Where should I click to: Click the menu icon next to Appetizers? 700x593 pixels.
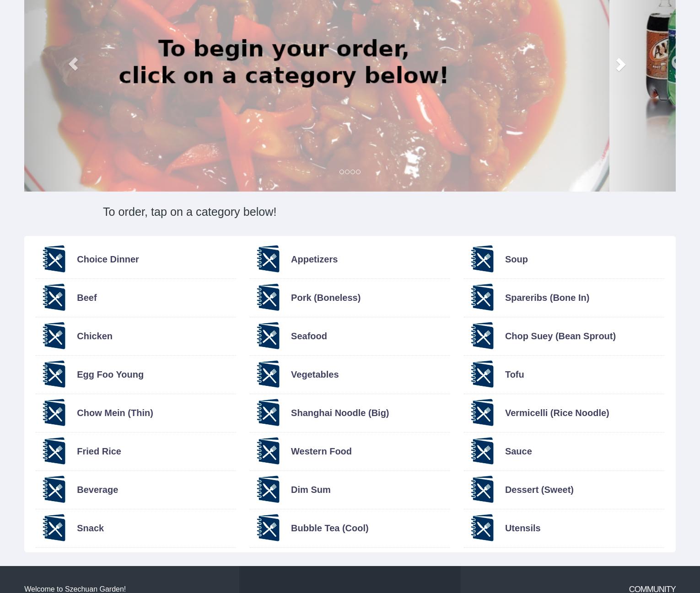tap(268, 259)
